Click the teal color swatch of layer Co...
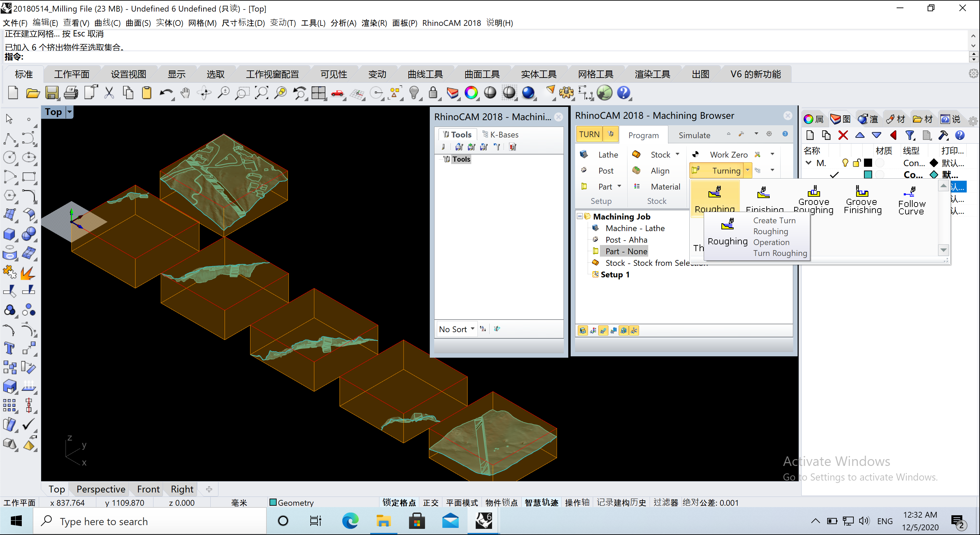980x535 pixels. (x=868, y=174)
